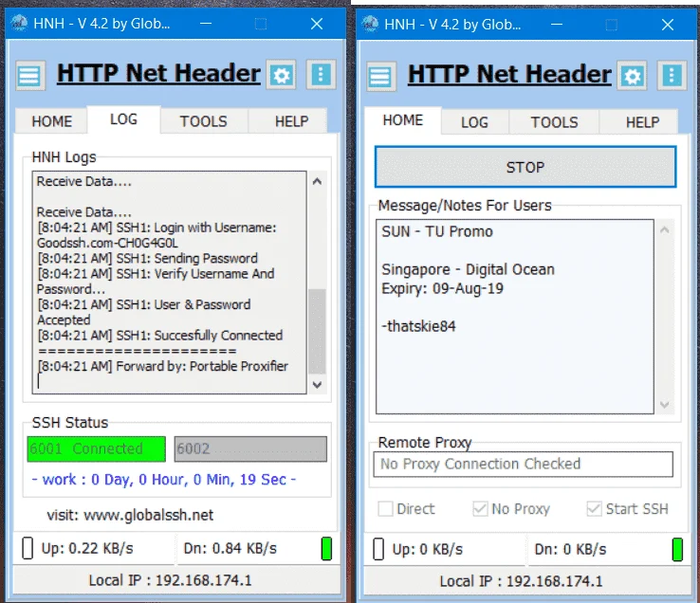This screenshot has width=700, height=603.
Task: Click the 'SSH1: Sending Password' log line
Action: pos(147,258)
